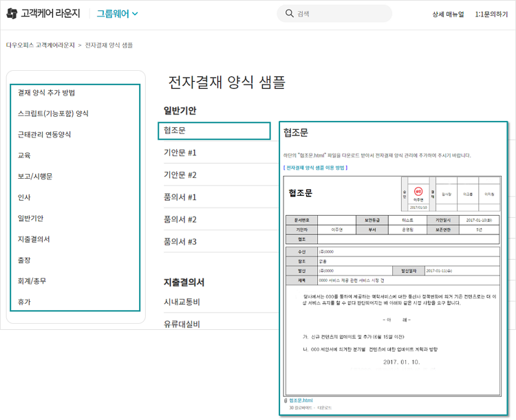Open 스크립트(기능포함) 양식 in the sidebar
This screenshot has height=420, width=516.
pos(53,113)
